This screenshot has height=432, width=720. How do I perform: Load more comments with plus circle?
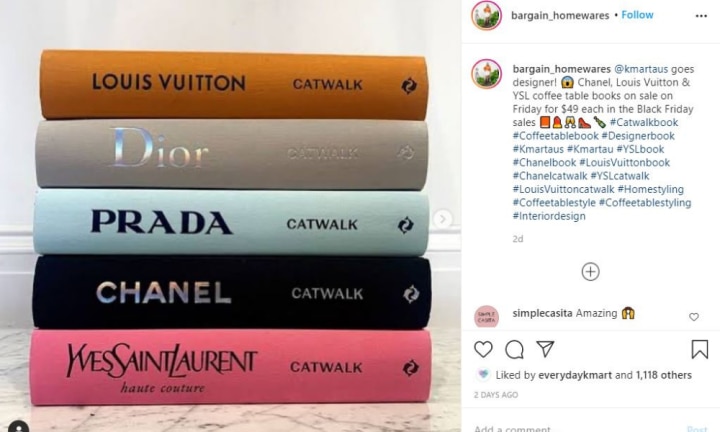coord(590,272)
